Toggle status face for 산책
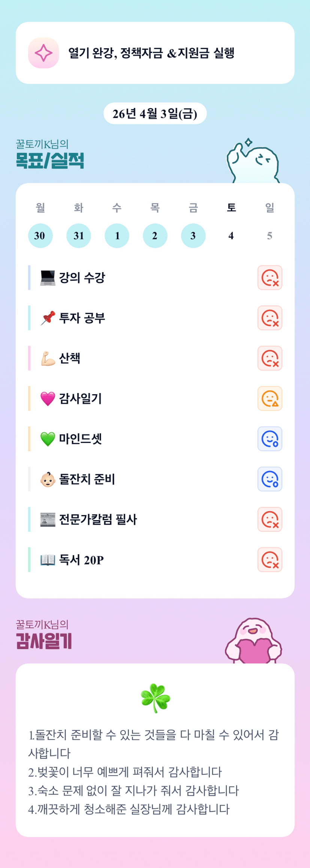 tap(270, 358)
